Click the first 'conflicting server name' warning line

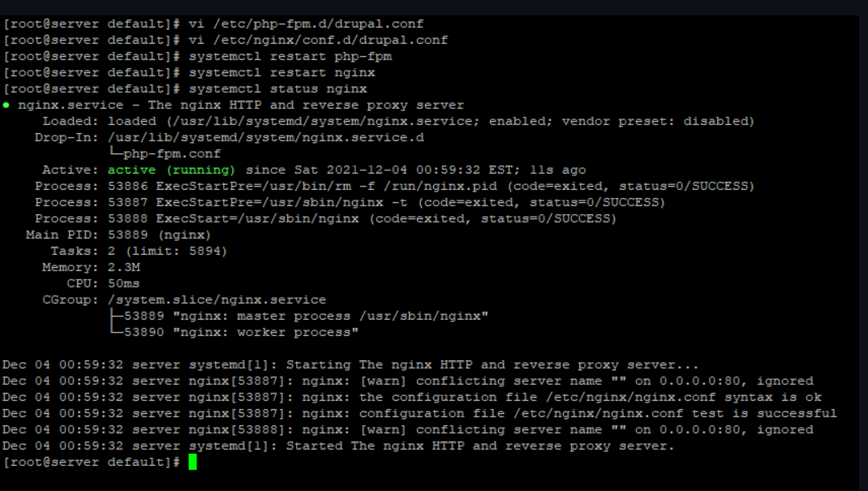click(408, 381)
